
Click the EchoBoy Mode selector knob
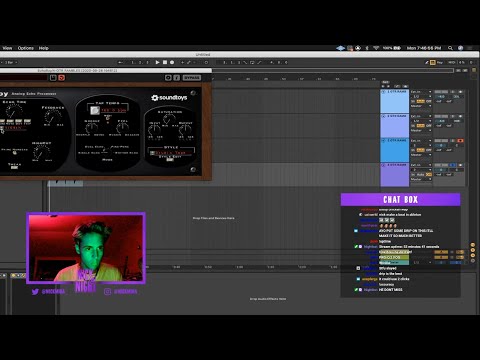[x=107, y=150]
